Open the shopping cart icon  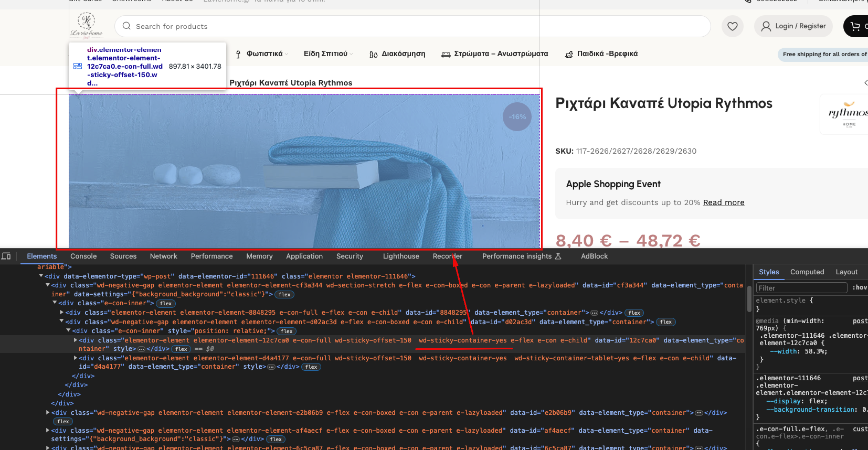[855, 26]
